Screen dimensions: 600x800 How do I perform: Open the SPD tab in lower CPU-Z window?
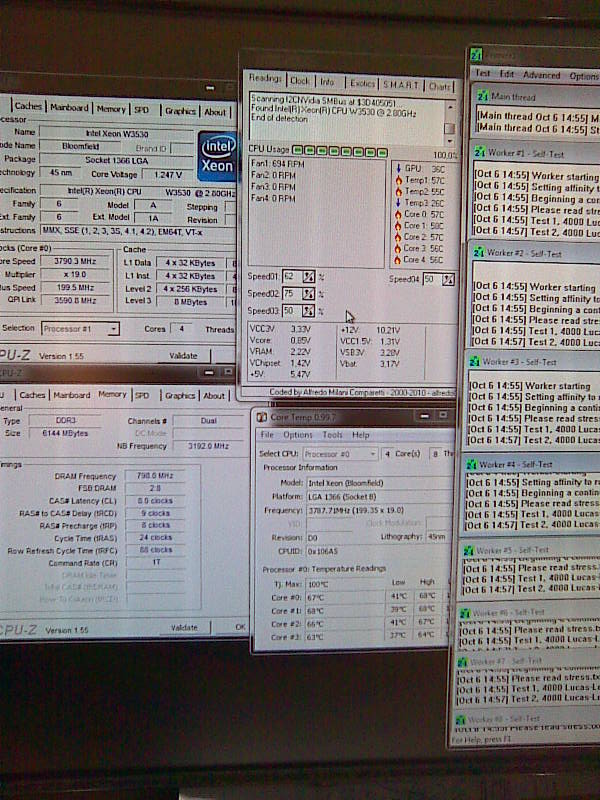(x=142, y=395)
